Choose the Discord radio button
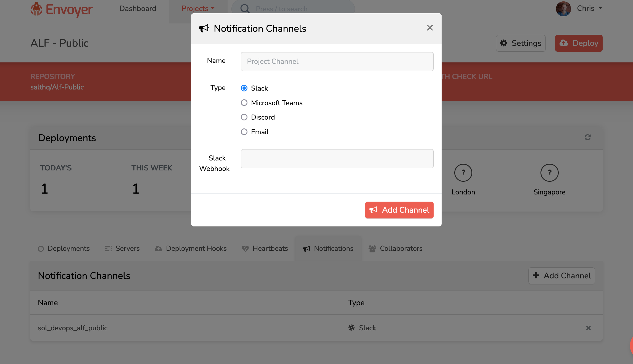Image resolution: width=633 pixels, height=364 pixels. (x=244, y=117)
